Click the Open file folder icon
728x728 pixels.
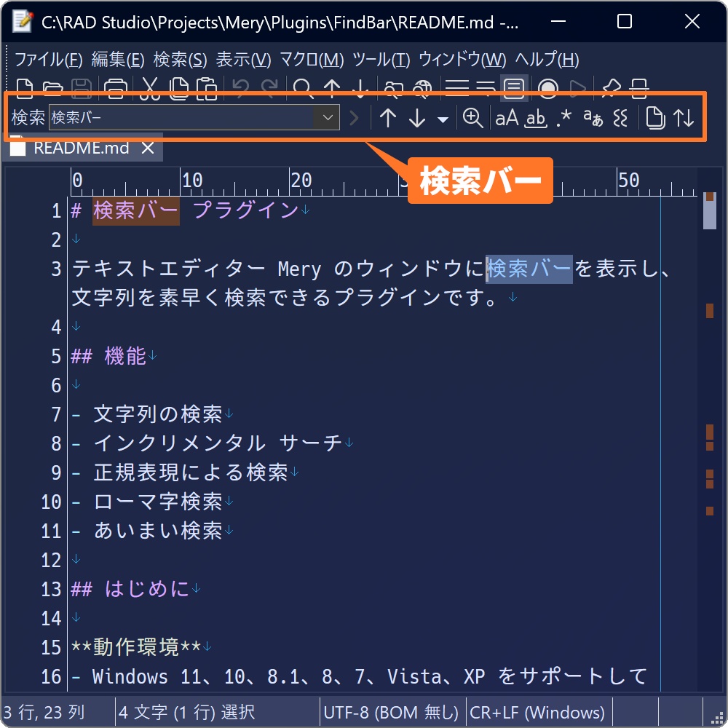[x=52, y=88]
